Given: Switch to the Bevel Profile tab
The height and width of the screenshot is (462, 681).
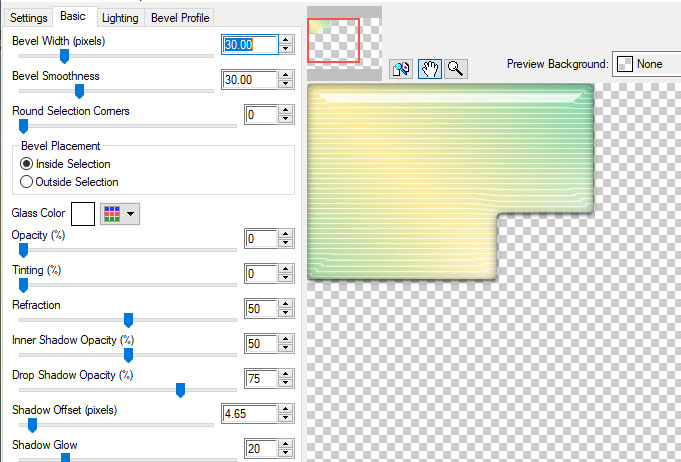Looking at the screenshot, I should click(180, 18).
